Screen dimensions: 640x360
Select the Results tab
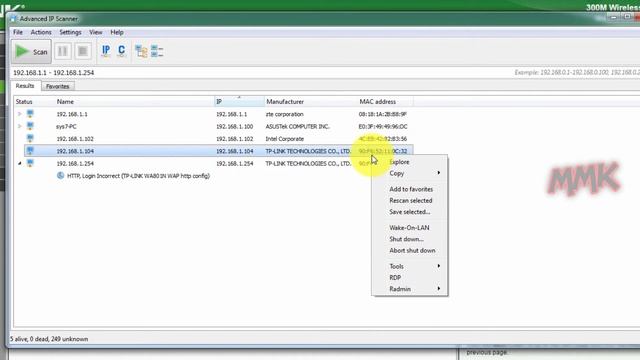(25, 86)
